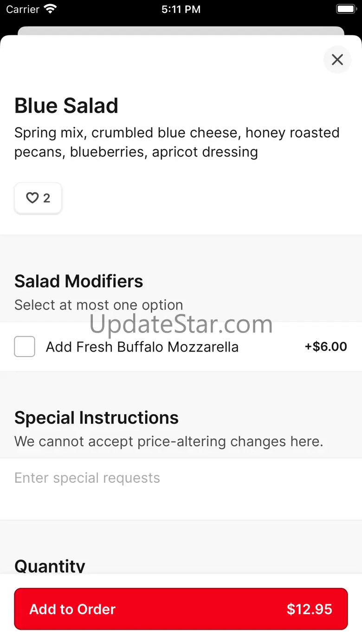The width and height of the screenshot is (362, 644).
Task: Close the Blue Salad sheet with X
Action: tap(337, 59)
